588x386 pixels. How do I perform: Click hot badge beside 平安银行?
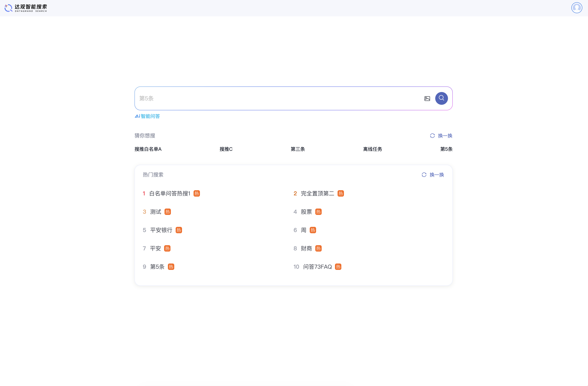point(179,230)
